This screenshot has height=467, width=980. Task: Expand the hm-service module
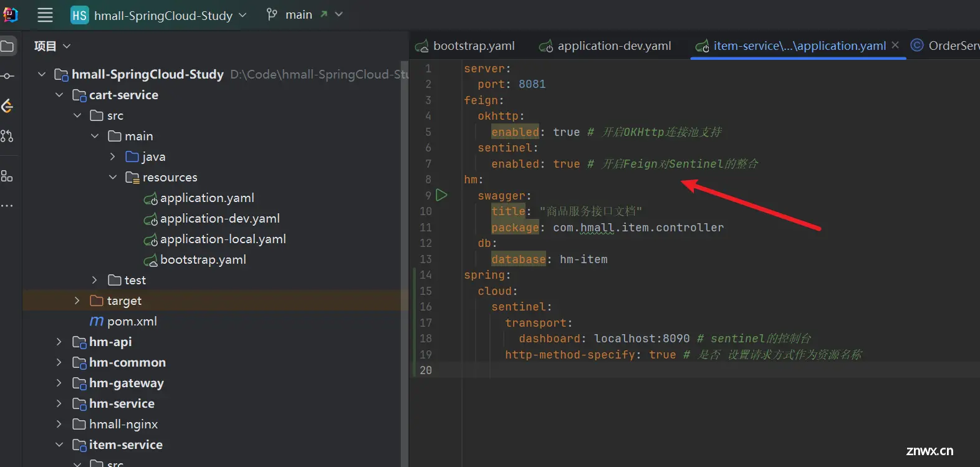59,403
